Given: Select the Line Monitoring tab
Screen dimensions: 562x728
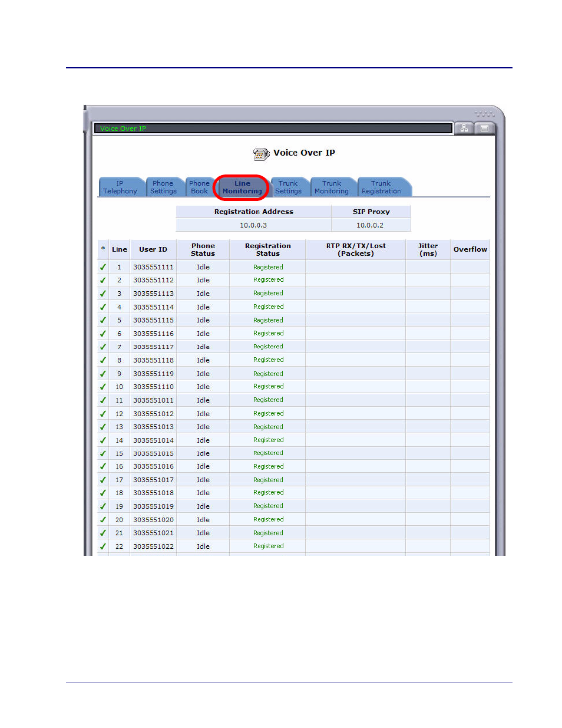Looking at the screenshot, I should [x=242, y=187].
